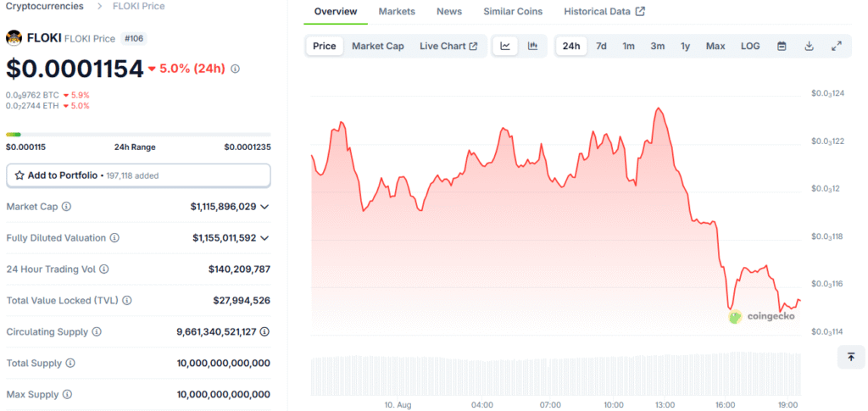Select the Max time range option
Viewport: 868px width, 411px height.
(715, 46)
